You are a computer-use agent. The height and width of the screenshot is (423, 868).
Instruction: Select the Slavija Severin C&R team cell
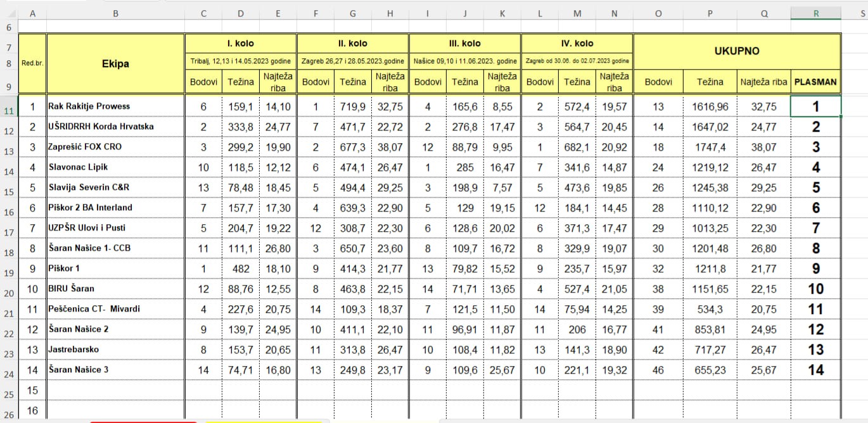115,187
